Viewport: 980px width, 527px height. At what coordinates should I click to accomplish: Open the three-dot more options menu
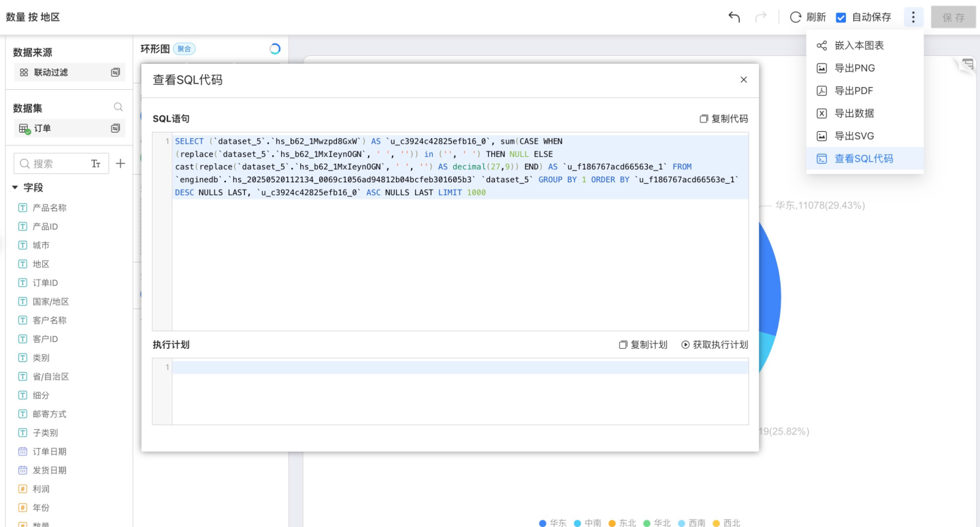tap(913, 17)
